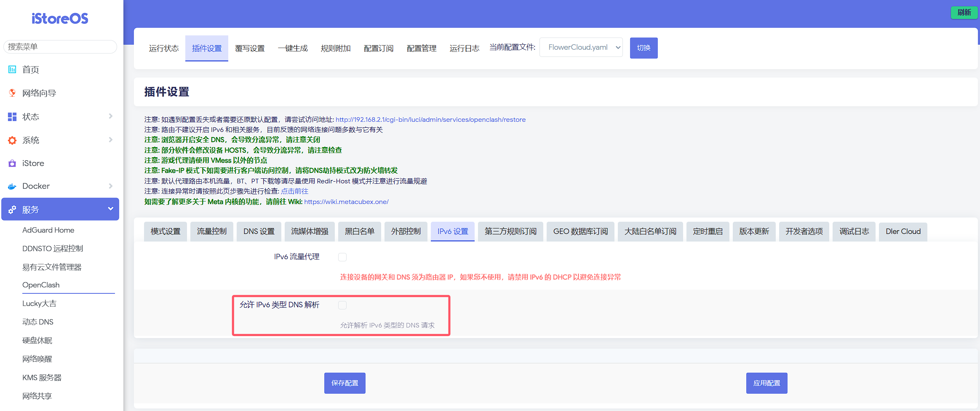This screenshot has height=411, width=980.
Task: Open Lucky大吉 sidebar item
Action: (39, 304)
